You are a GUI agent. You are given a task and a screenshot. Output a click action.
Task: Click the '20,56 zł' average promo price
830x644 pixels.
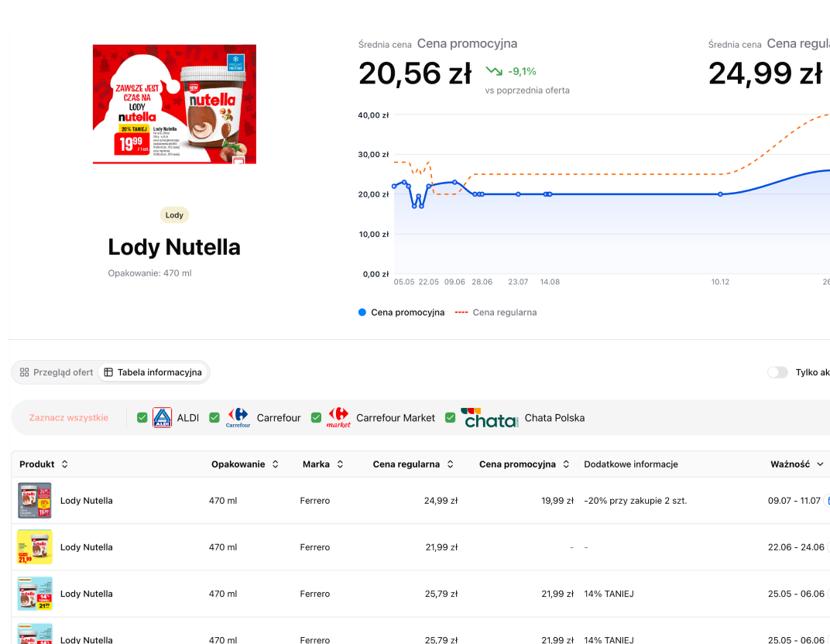point(415,74)
